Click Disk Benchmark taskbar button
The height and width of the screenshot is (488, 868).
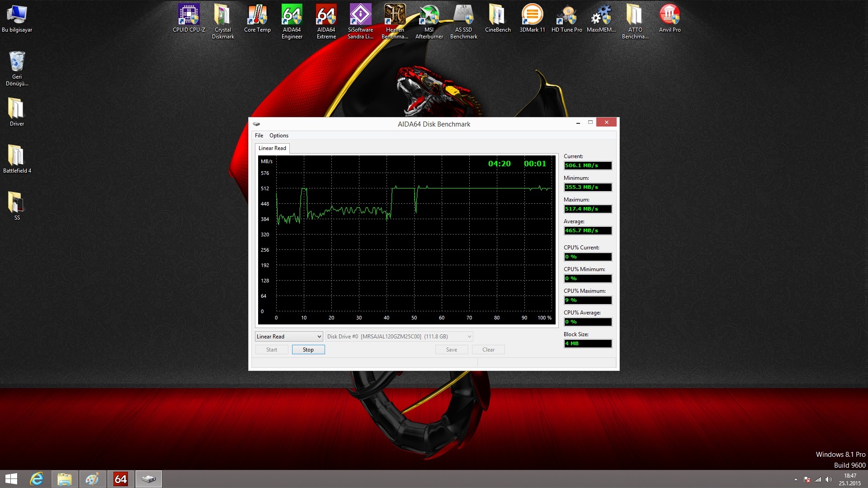pyautogui.click(x=148, y=479)
